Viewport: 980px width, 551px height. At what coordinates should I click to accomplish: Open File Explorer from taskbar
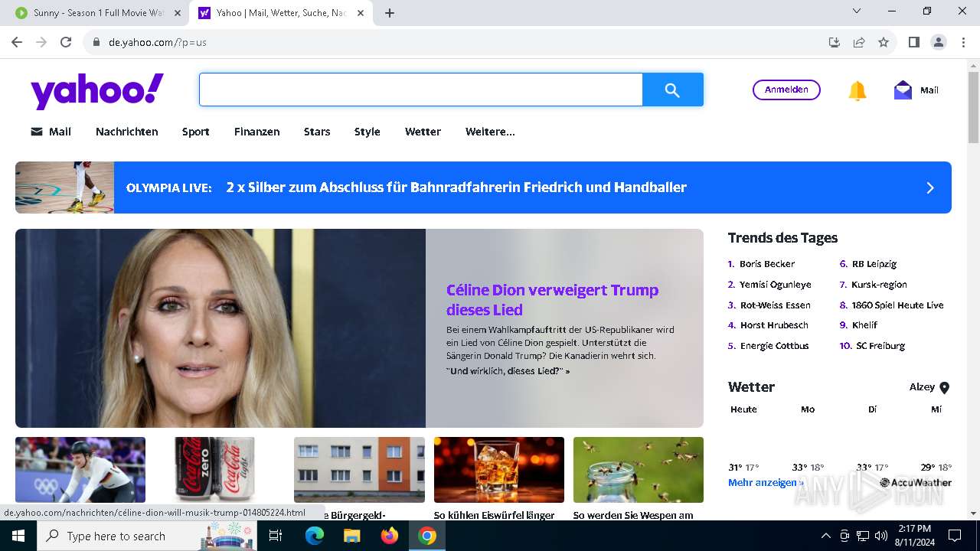coord(352,536)
